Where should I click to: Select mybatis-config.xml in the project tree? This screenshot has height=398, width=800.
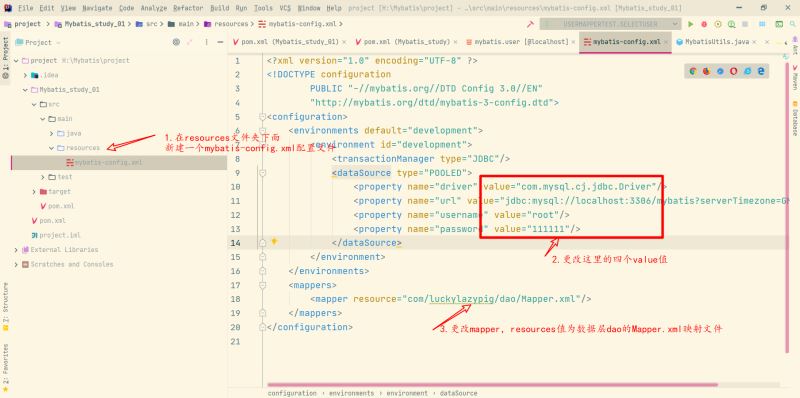(119, 163)
